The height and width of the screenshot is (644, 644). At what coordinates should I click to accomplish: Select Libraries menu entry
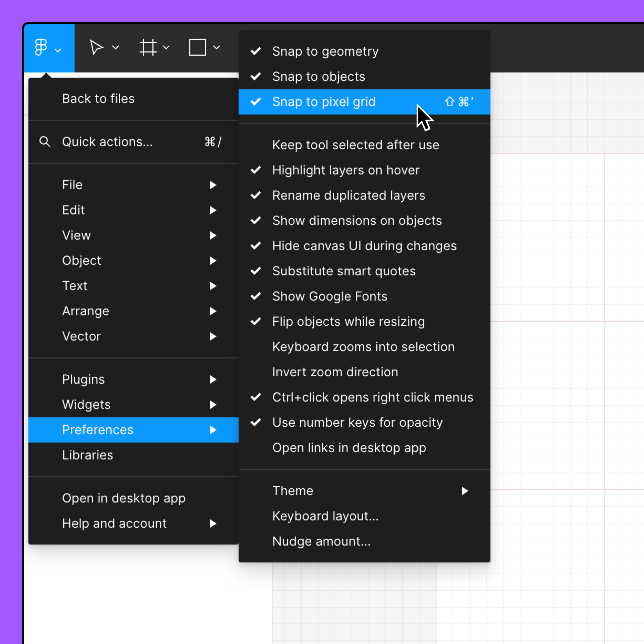click(x=88, y=455)
